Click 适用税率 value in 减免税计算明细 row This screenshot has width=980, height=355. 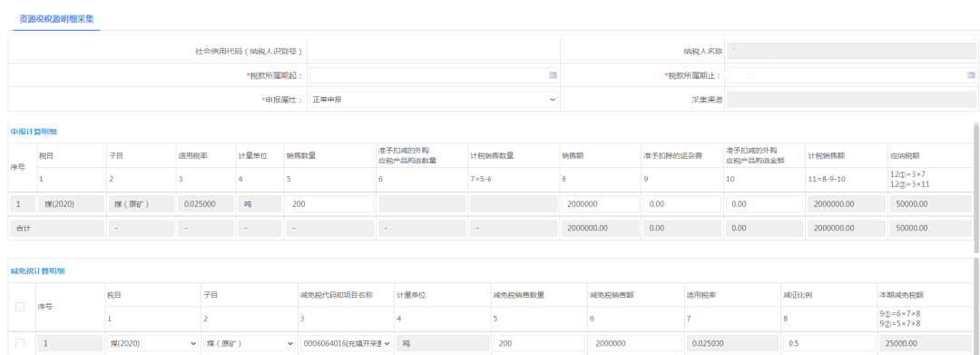pos(732,343)
